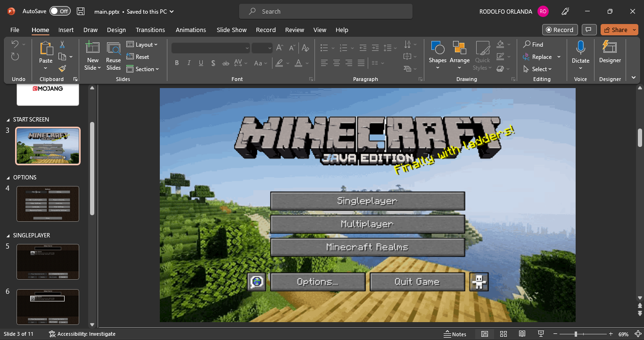This screenshot has height=340, width=644.
Task: Click the Format Painter brush icon
Action: (62, 69)
